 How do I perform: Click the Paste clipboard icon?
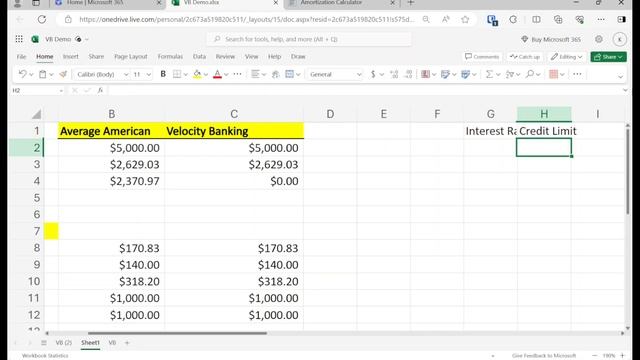42,74
